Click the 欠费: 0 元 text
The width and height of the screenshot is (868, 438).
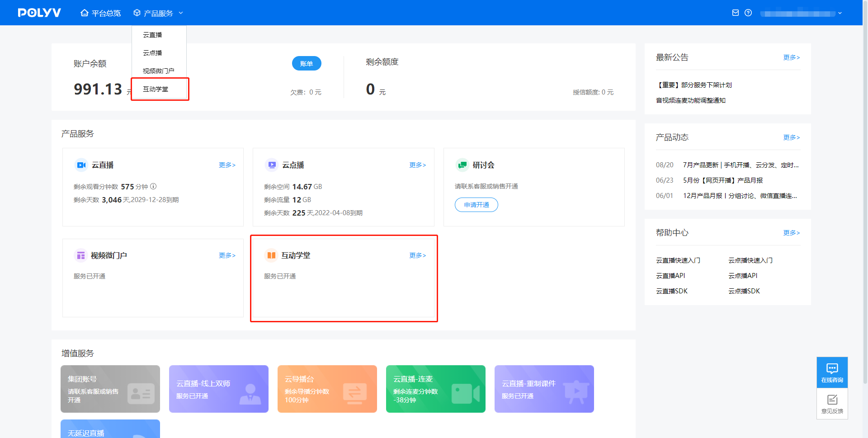pos(306,92)
